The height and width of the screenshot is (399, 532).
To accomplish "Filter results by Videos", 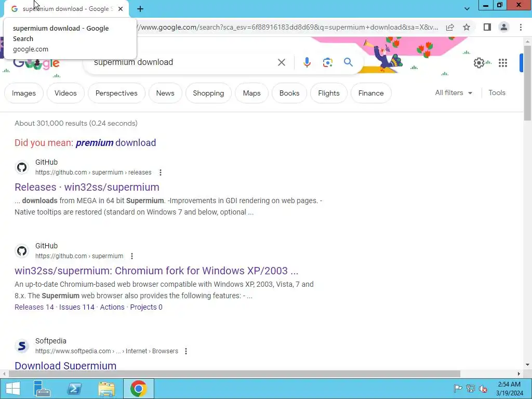I will pos(65,93).
